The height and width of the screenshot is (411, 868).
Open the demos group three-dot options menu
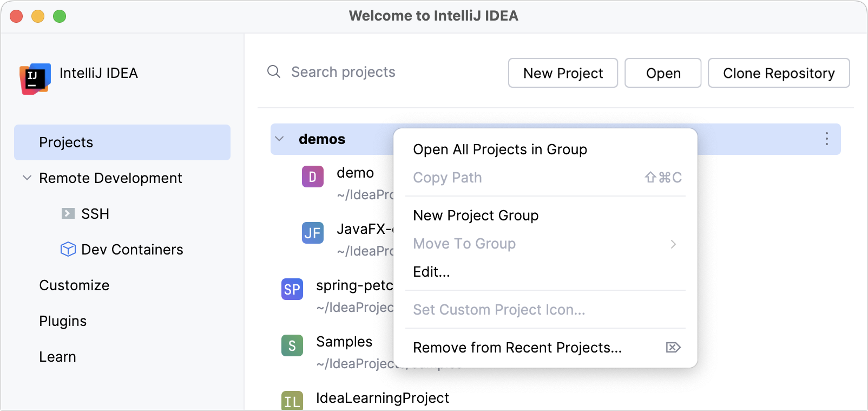[826, 139]
